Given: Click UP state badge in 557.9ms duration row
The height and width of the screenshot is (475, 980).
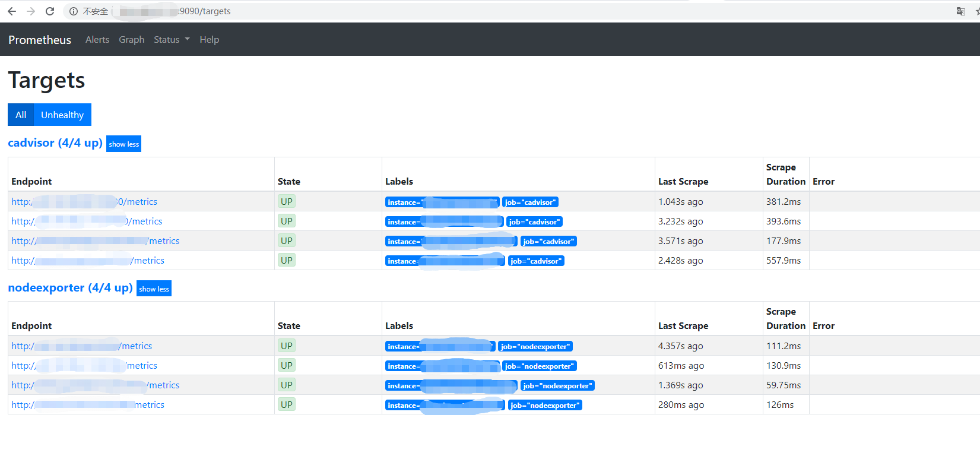Looking at the screenshot, I should (287, 260).
